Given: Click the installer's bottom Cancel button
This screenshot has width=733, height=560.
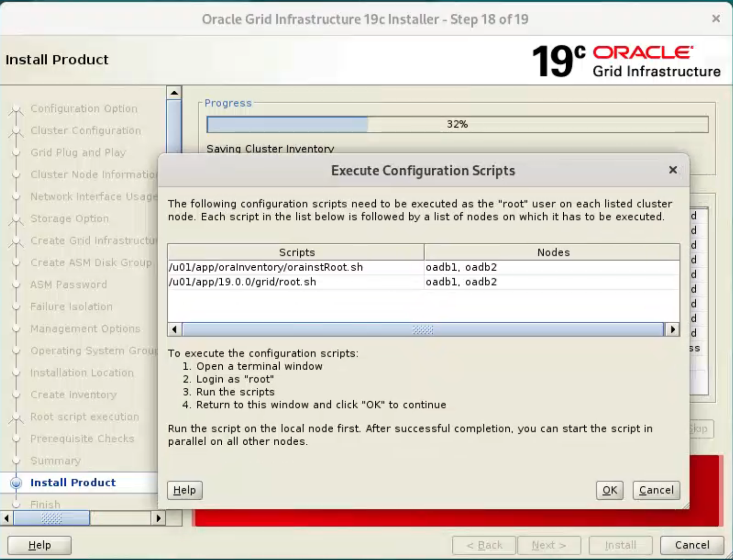Looking at the screenshot, I should [x=692, y=545].
